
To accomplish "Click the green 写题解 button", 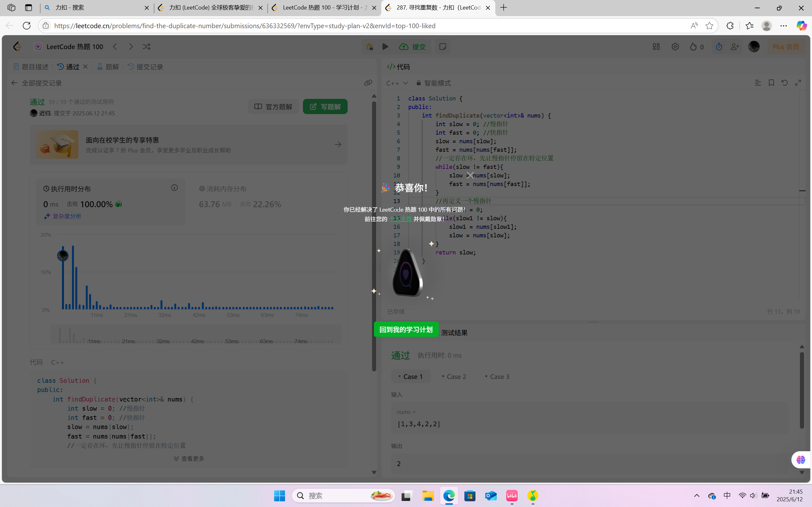I will pyautogui.click(x=325, y=107).
